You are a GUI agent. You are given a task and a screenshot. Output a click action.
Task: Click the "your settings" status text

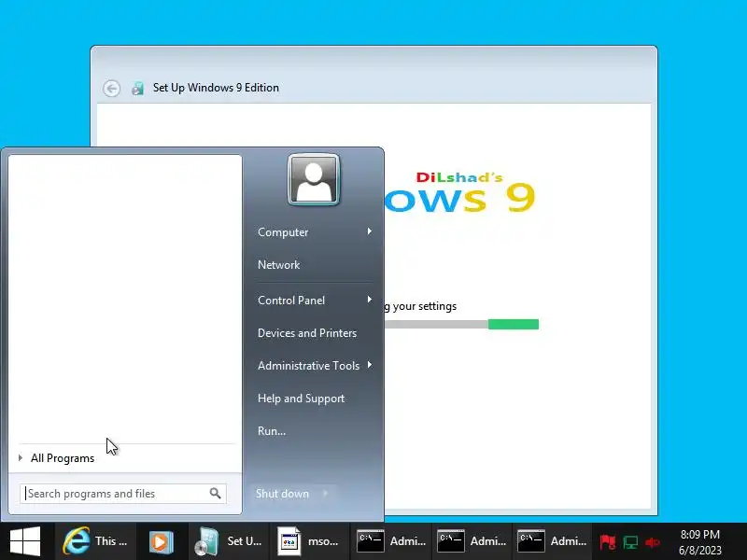point(425,306)
